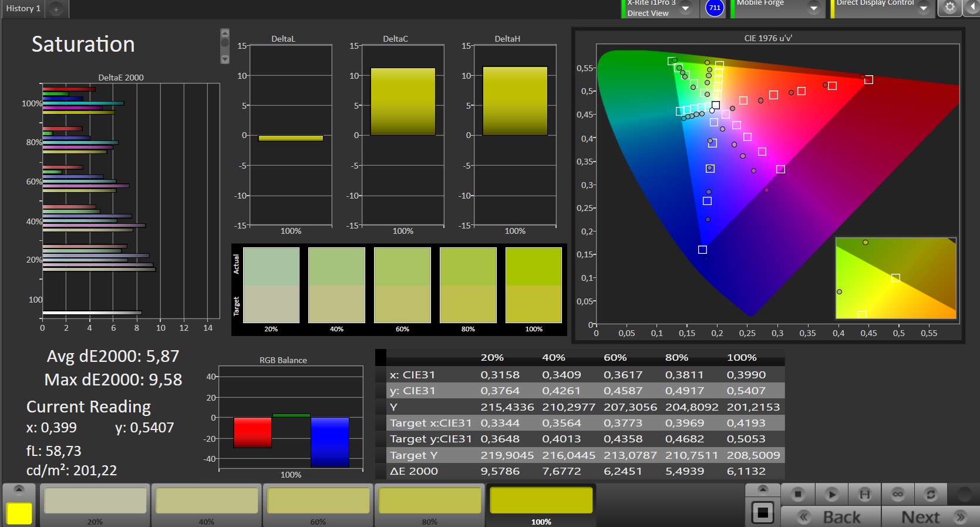This screenshot has height=527, width=980.
Task: Click the scroll down arrow beside Saturation
Action: pos(225,59)
